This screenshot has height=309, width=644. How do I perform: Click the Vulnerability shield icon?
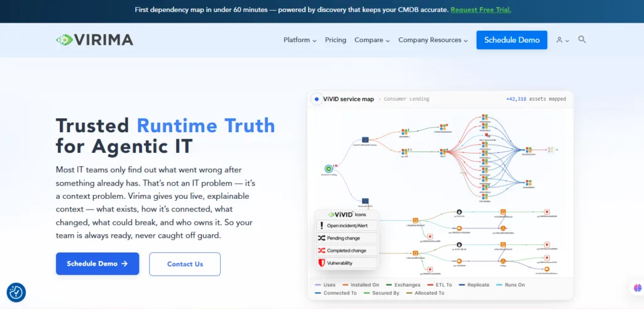[x=321, y=263]
